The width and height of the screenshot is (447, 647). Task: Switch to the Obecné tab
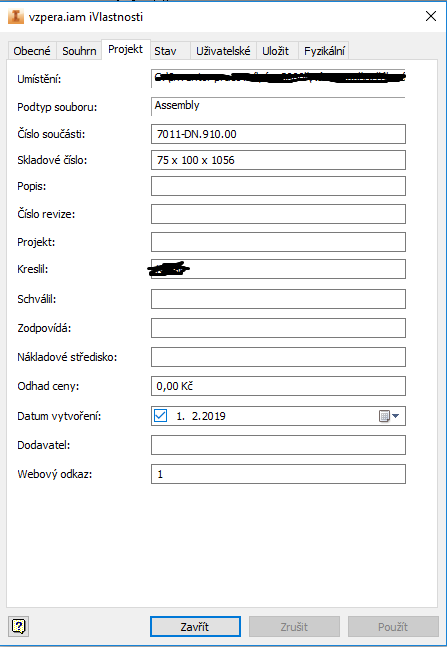coord(32,51)
